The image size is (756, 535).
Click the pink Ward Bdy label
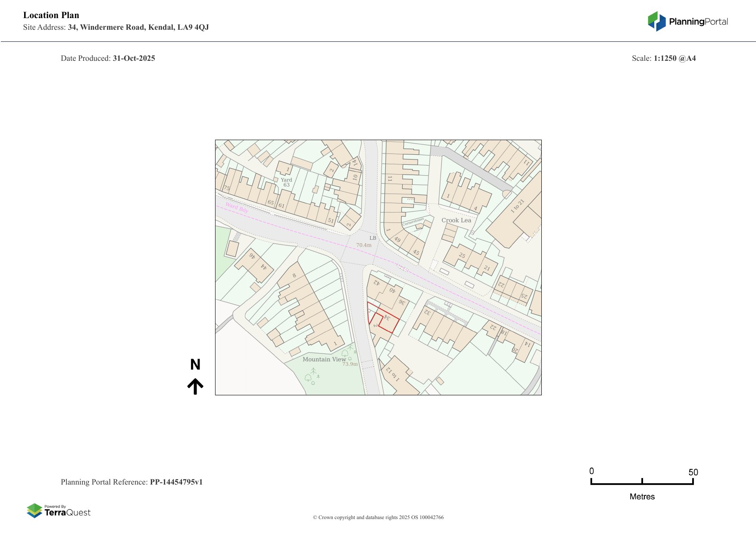[x=237, y=207]
